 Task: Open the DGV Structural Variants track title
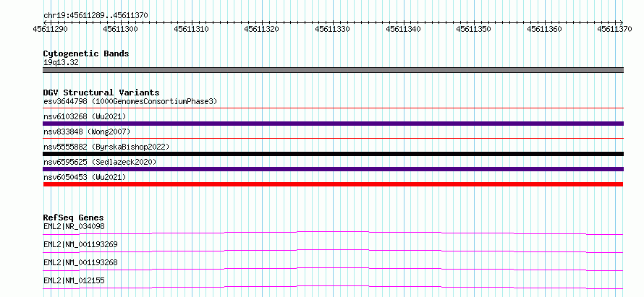click(x=101, y=92)
